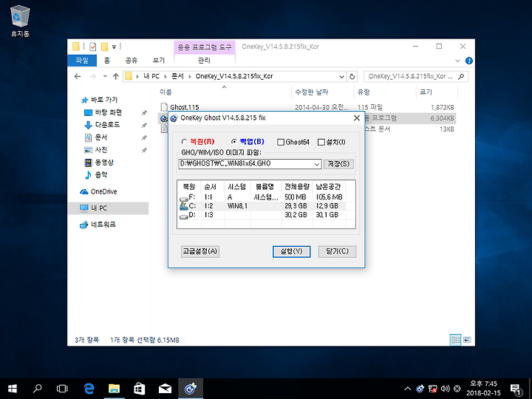Click the new folder quick access icon
Image resolution: width=532 pixels, height=399 pixels.
tap(105, 47)
